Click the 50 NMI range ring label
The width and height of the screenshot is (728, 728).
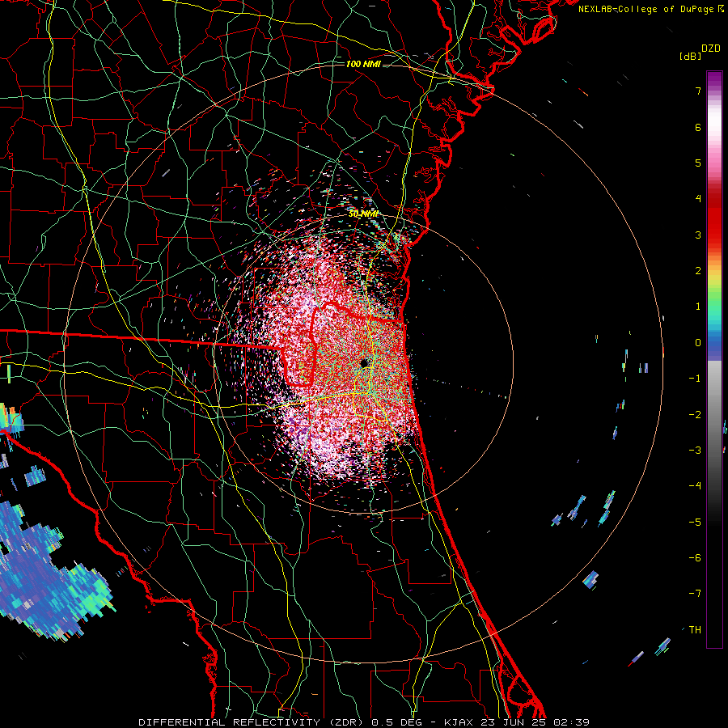pos(363,214)
